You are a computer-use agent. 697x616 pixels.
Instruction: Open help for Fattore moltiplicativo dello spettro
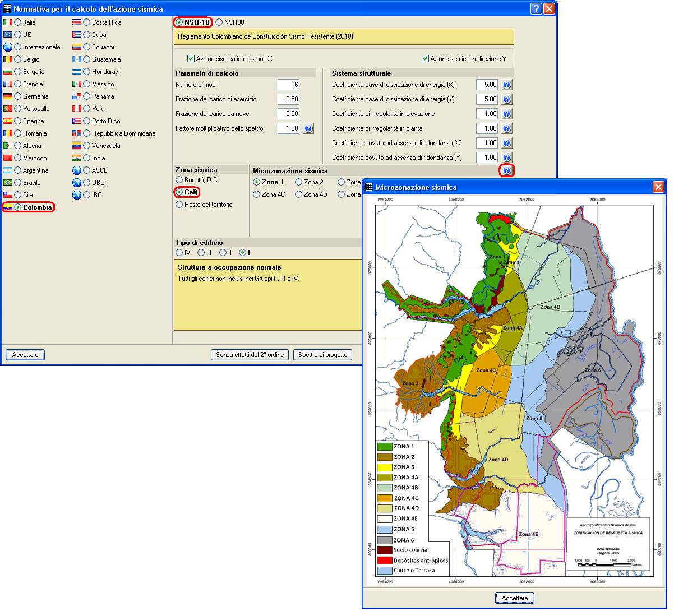308,128
